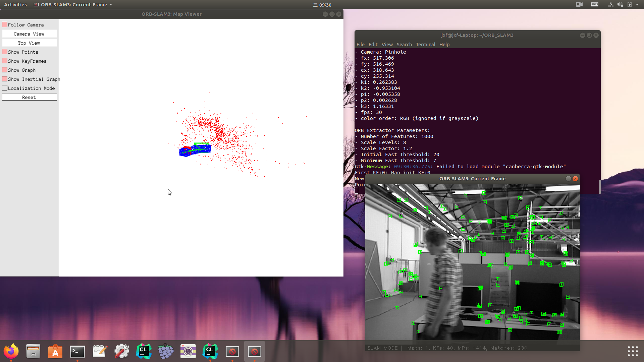Click the terminal emulator icon in dock
Viewport: 644px width, 362px height.
[x=77, y=351]
